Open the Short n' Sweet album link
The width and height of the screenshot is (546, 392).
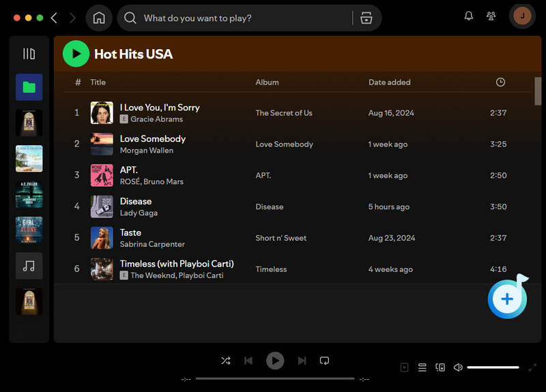281,238
